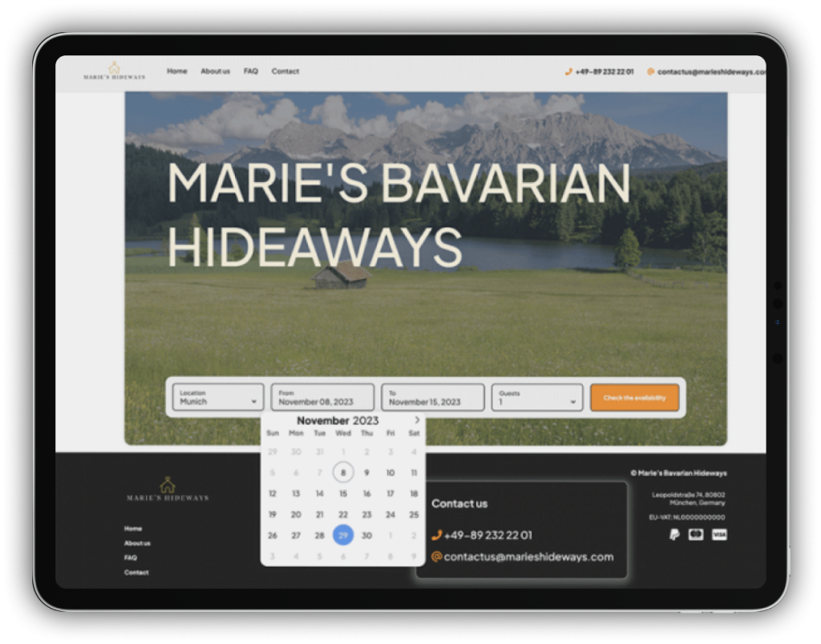The image size is (821, 644).
Task: Select November 15 in calendar
Action: (x=343, y=493)
